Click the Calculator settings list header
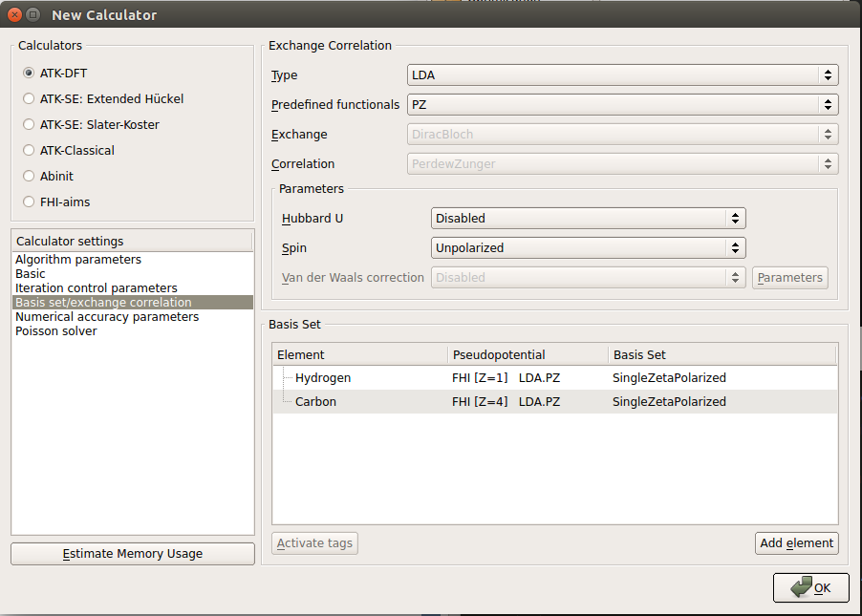This screenshot has height=616, width=862. (132, 242)
